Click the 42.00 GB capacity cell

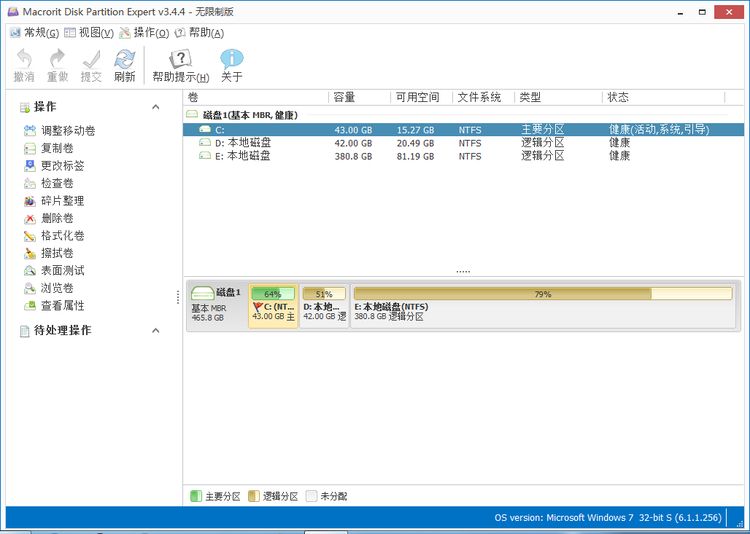click(353, 143)
